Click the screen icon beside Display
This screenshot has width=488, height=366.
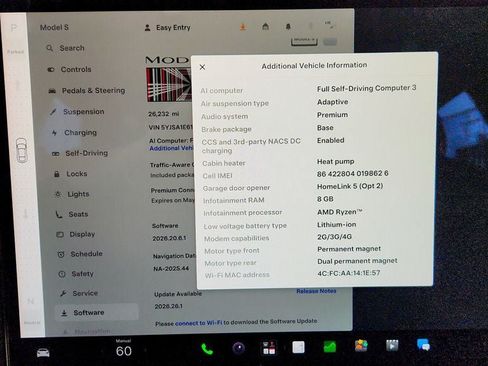click(60, 235)
